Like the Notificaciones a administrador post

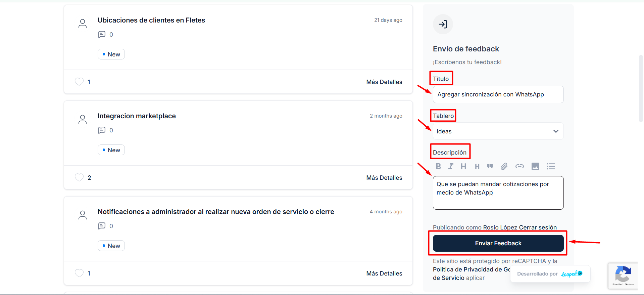click(79, 273)
